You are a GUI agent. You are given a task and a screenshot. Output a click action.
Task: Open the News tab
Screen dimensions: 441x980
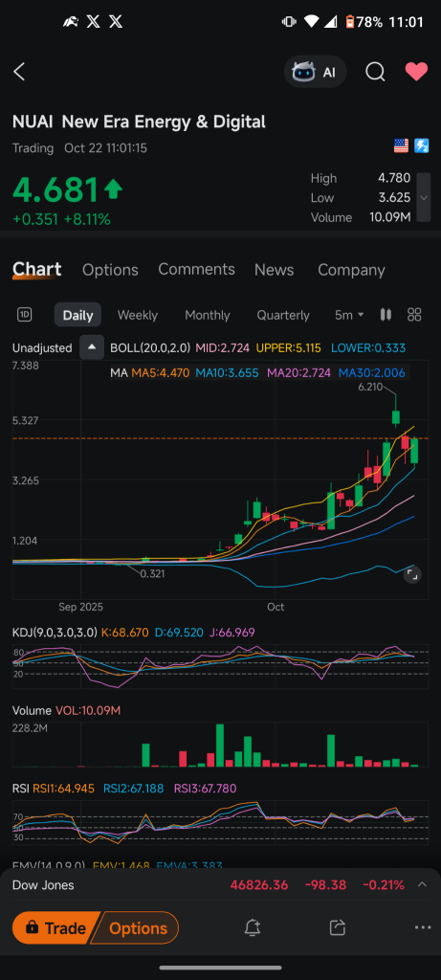(x=274, y=270)
